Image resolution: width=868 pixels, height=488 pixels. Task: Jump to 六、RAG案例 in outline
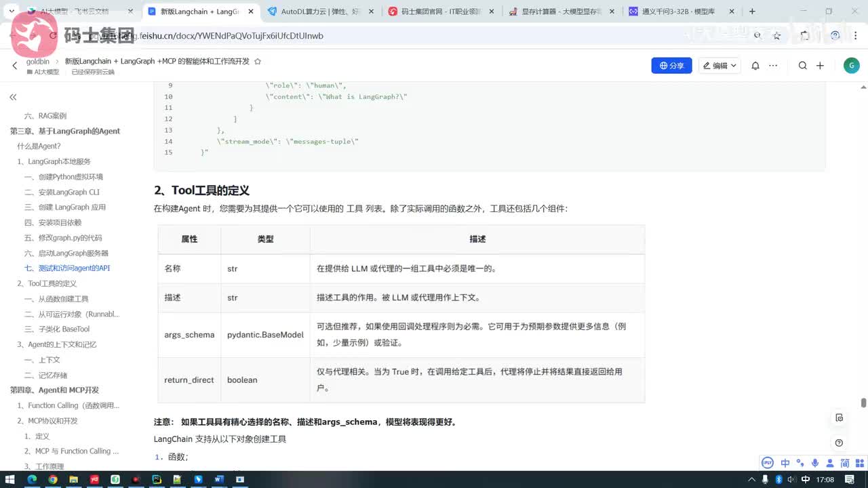(x=45, y=116)
